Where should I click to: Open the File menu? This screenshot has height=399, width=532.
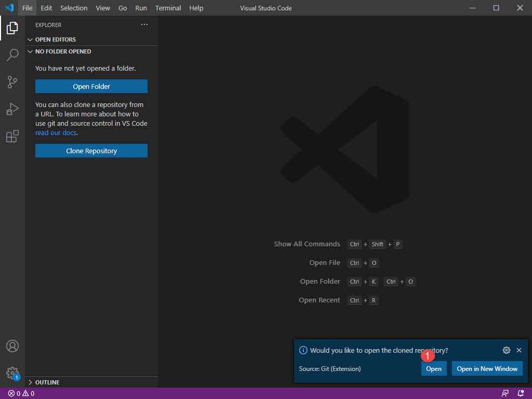(x=26, y=8)
